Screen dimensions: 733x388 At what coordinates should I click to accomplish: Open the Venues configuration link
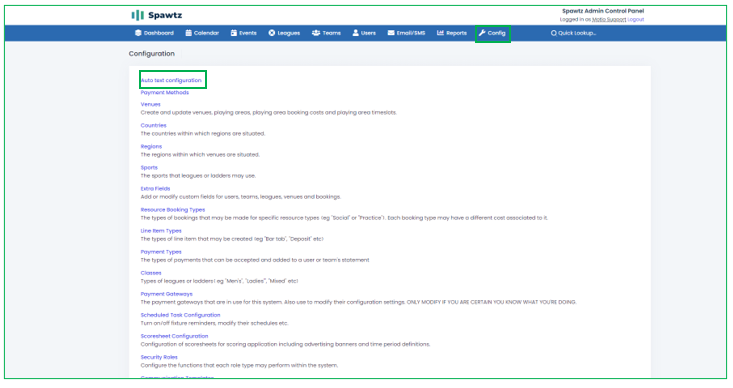(x=151, y=104)
